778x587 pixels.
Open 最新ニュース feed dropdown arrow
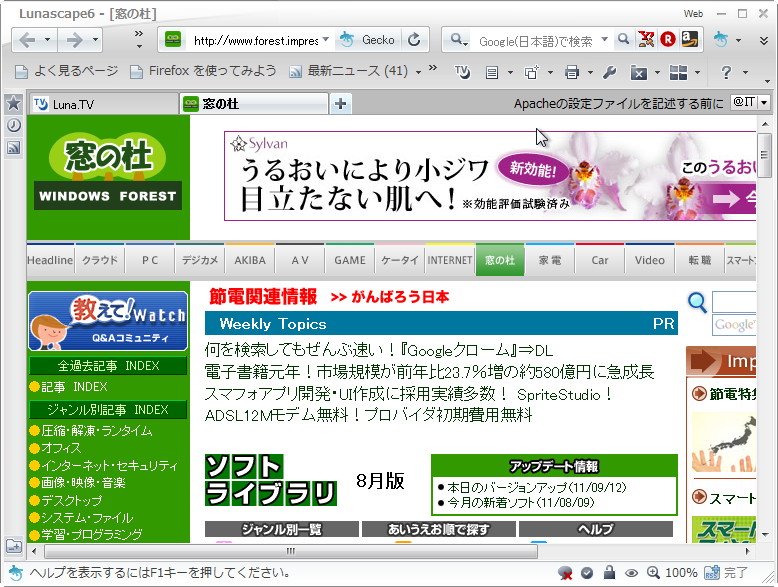click(x=418, y=73)
